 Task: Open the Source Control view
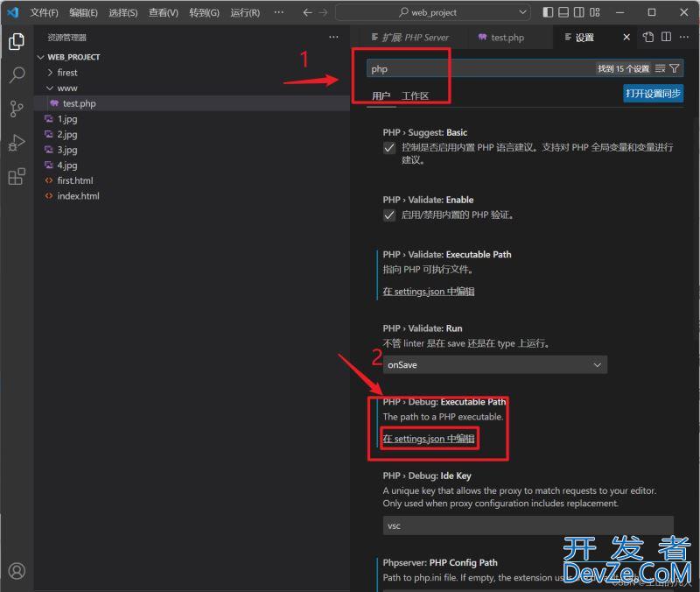17,109
